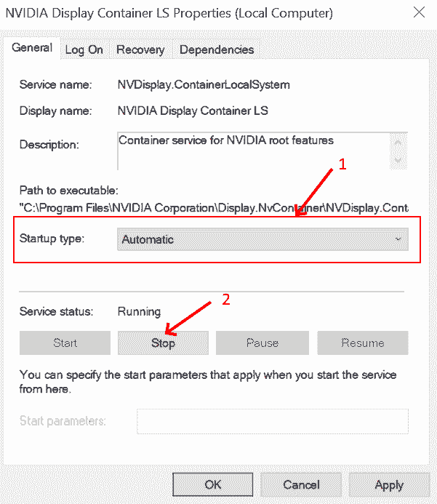437x504 pixels.
Task: Click the NVDisplay.ContainerLocalSystem service name text
Action: tap(204, 85)
